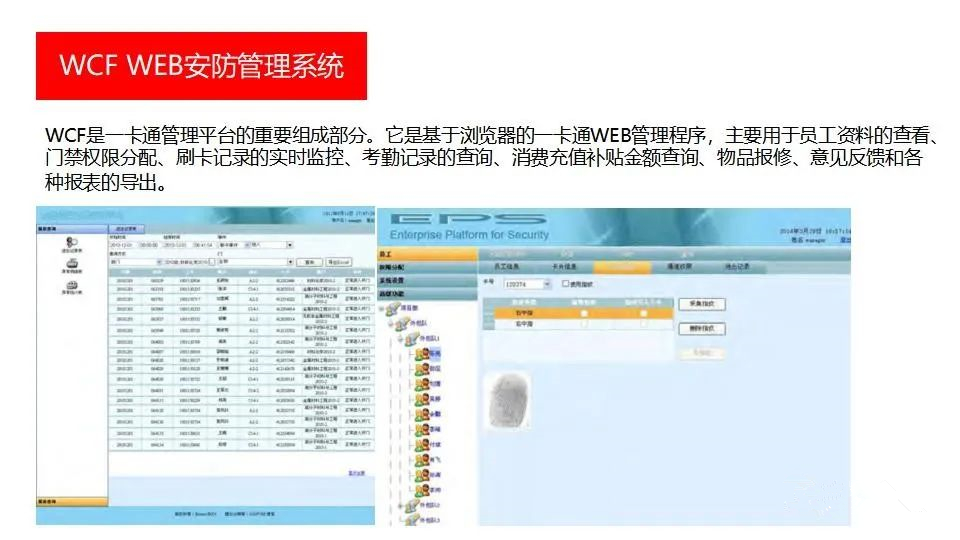Select the fifth employee icon under 外包队1

point(422,414)
